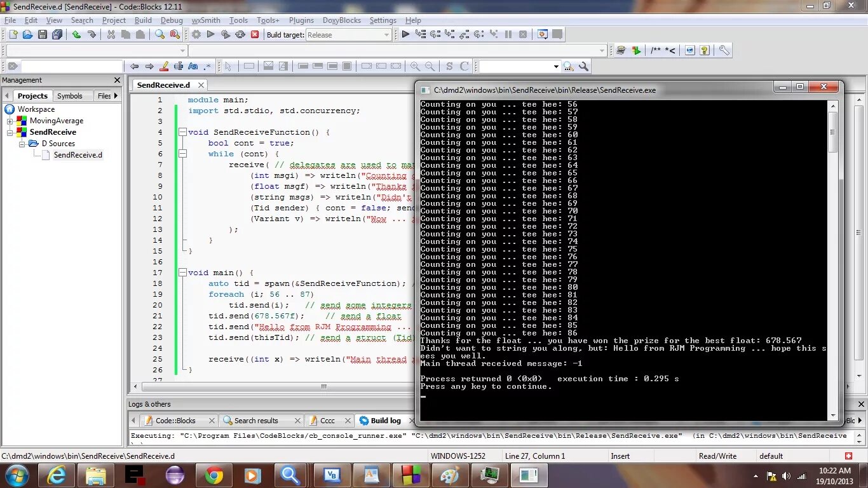This screenshot has height=488, width=868.
Task: Undo the last edit via green arrow
Action: click(x=76, y=34)
